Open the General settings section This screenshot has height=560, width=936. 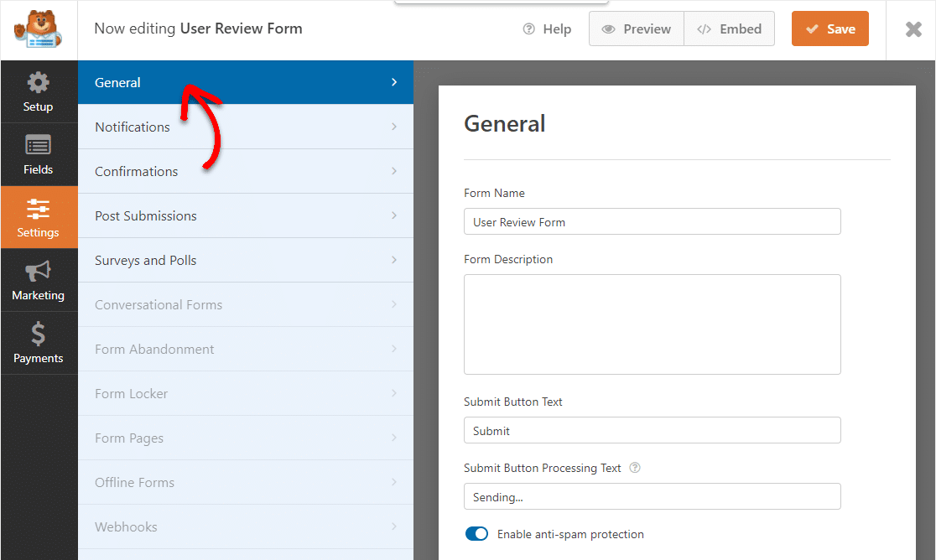point(246,82)
